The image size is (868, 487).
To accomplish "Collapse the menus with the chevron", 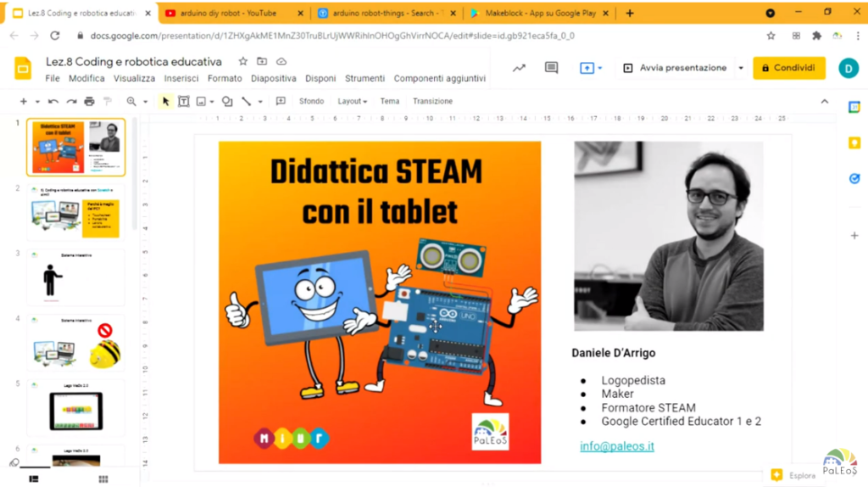I will coord(824,102).
